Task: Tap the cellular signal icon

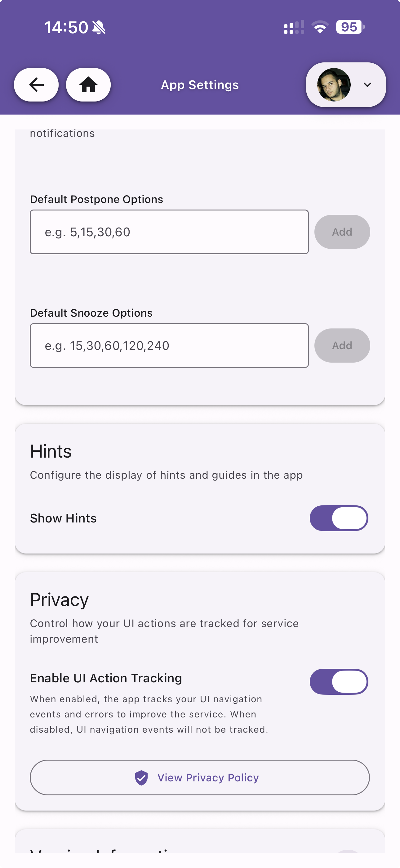Action: 294,27
